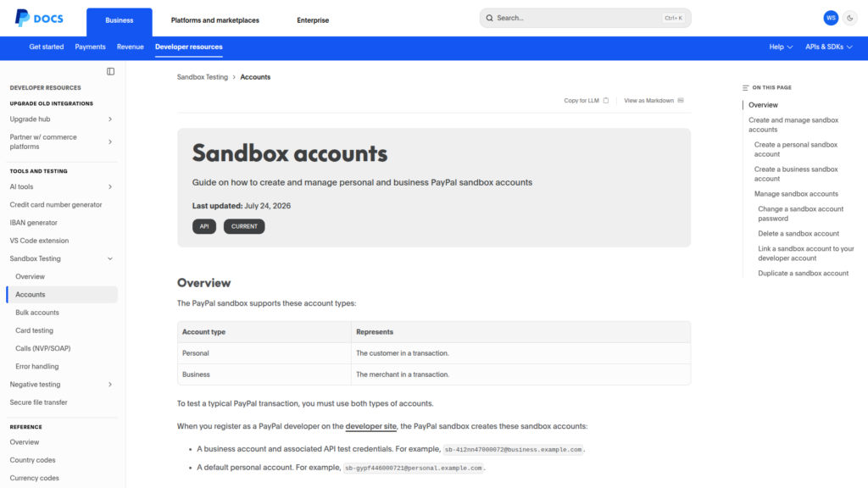
Task: Jump to Delete a sandbox account
Action: pyautogui.click(x=798, y=234)
